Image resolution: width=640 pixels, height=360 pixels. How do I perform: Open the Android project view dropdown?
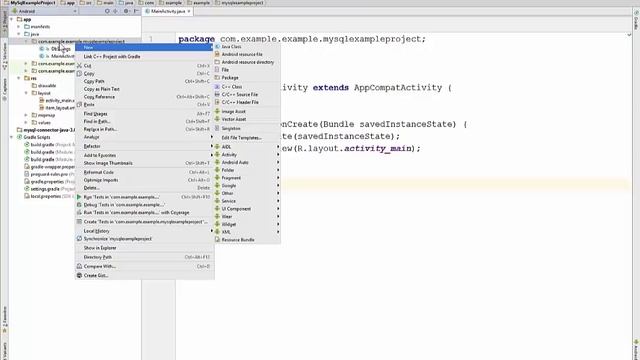[44, 11]
